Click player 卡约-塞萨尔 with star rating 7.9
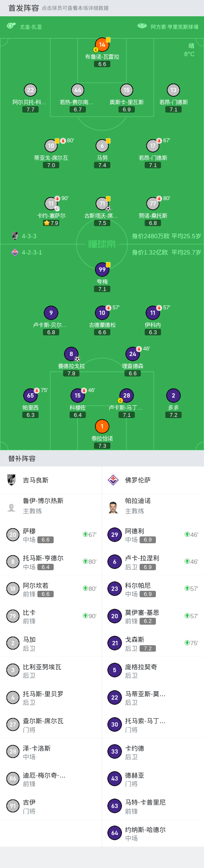The image size is (204, 868). (51, 204)
